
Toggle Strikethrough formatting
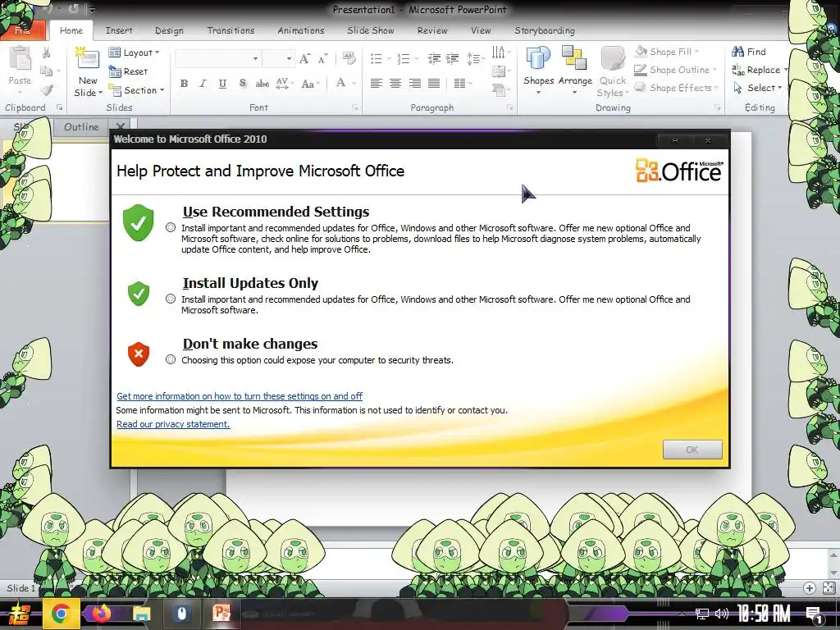(262, 83)
